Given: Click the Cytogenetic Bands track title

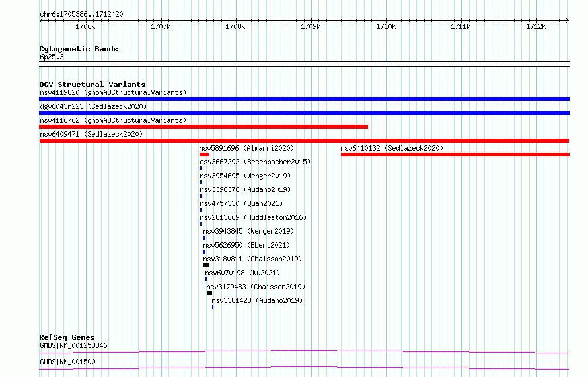Looking at the screenshot, I should pyautogui.click(x=79, y=49).
